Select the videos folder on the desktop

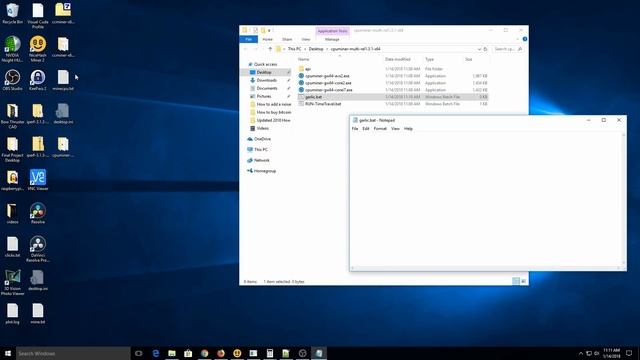(x=12, y=213)
